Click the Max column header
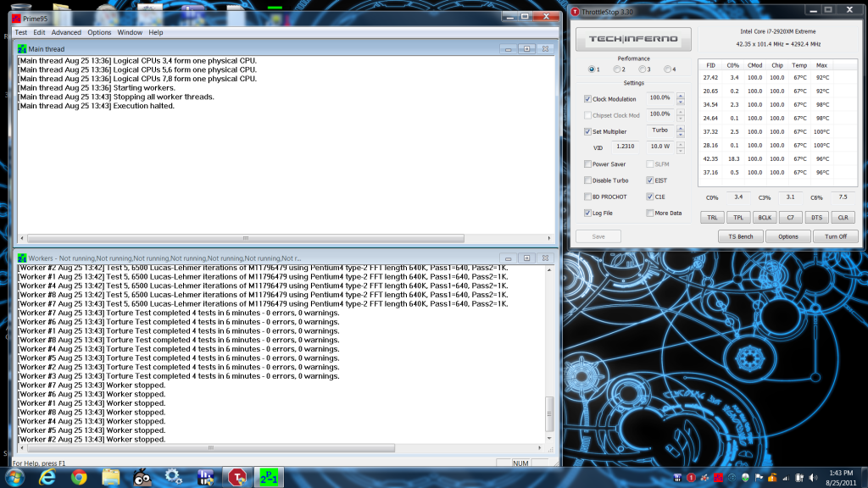The height and width of the screenshot is (488, 868). click(821, 65)
